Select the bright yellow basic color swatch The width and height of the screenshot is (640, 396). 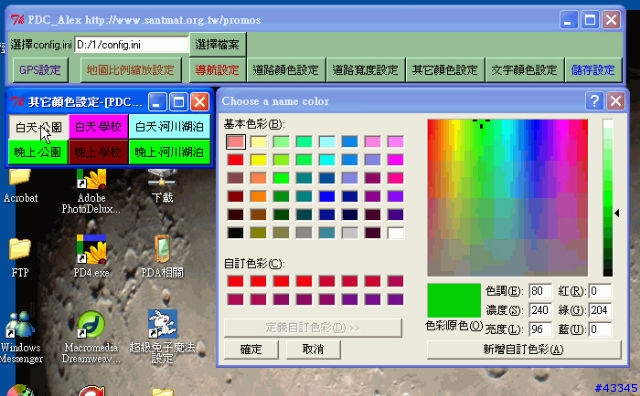click(x=258, y=160)
